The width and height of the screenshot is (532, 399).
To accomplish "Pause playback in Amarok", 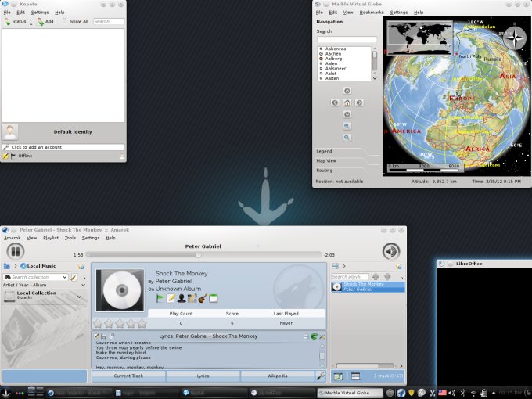I will (x=16, y=251).
